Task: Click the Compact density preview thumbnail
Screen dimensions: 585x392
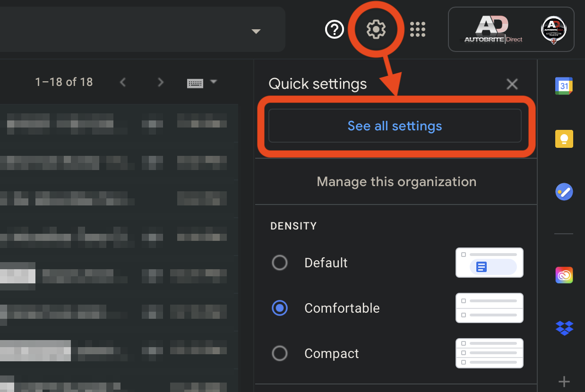Action: click(x=490, y=353)
